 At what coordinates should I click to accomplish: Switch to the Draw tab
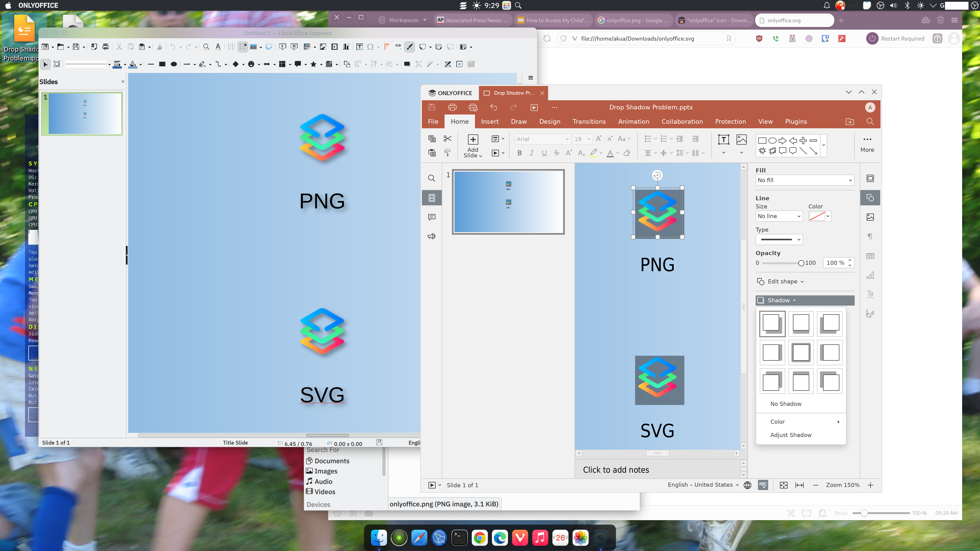(x=519, y=122)
